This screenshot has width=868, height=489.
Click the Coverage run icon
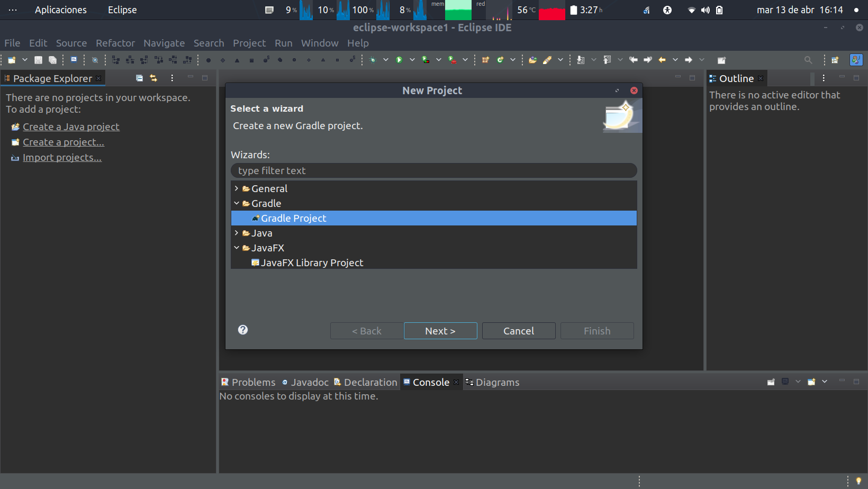(x=426, y=60)
